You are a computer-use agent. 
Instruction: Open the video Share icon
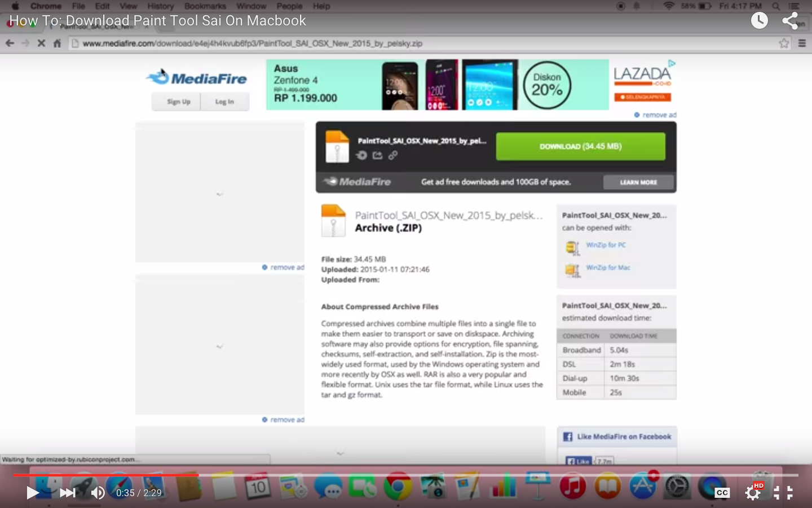(x=790, y=21)
